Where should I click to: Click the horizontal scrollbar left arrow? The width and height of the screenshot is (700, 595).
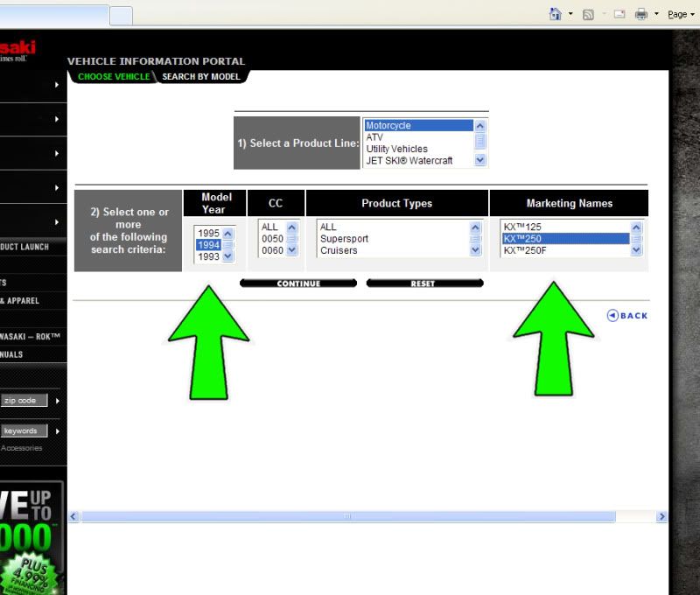click(x=73, y=516)
